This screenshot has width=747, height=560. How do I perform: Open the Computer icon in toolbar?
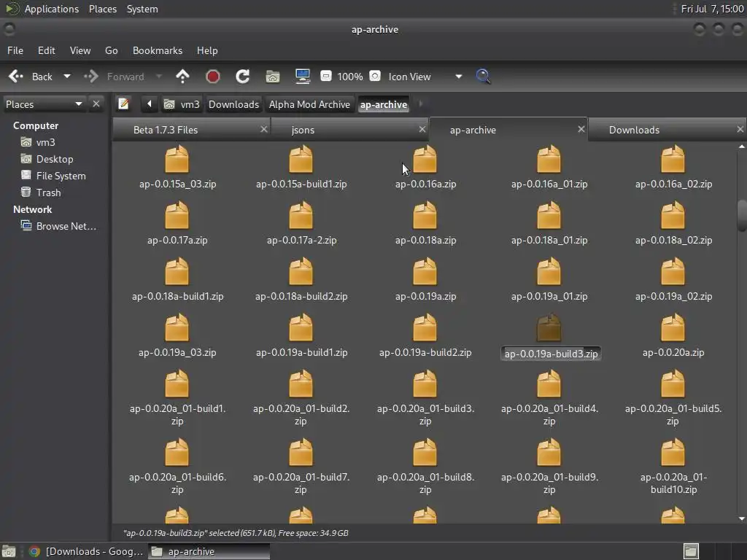coord(303,76)
